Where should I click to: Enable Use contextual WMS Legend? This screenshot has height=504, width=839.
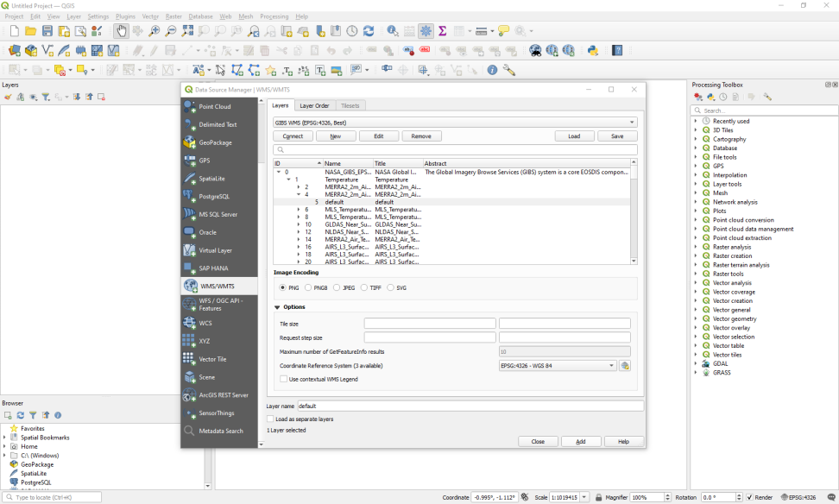point(284,379)
